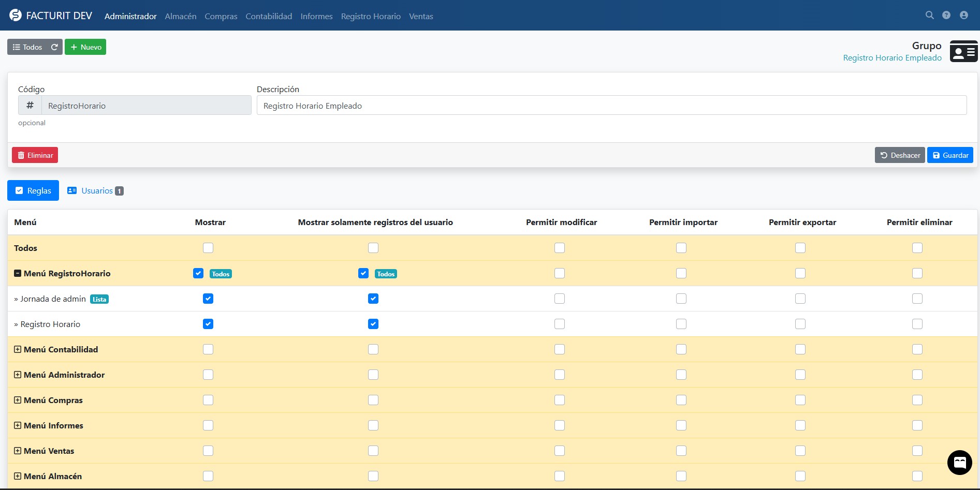Click the Grupo ID card icon
980x490 pixels.
[963, 52]
